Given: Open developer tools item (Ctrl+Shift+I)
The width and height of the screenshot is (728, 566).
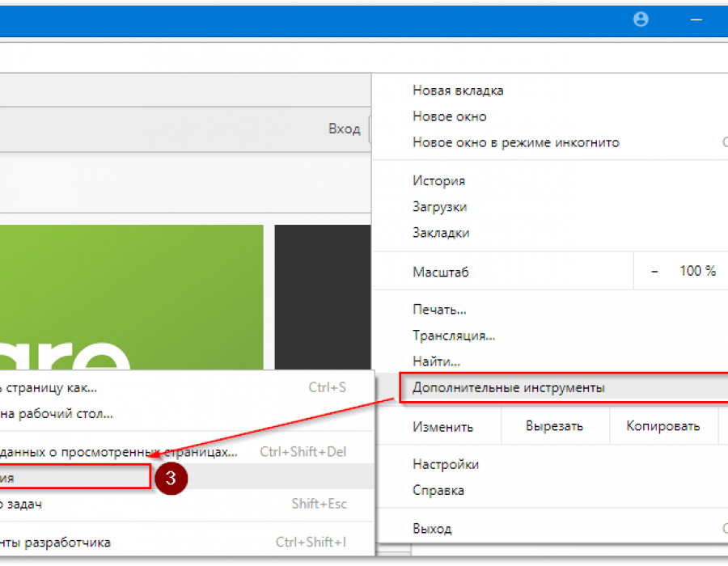Looking at the screenshot, I should 187,543.
